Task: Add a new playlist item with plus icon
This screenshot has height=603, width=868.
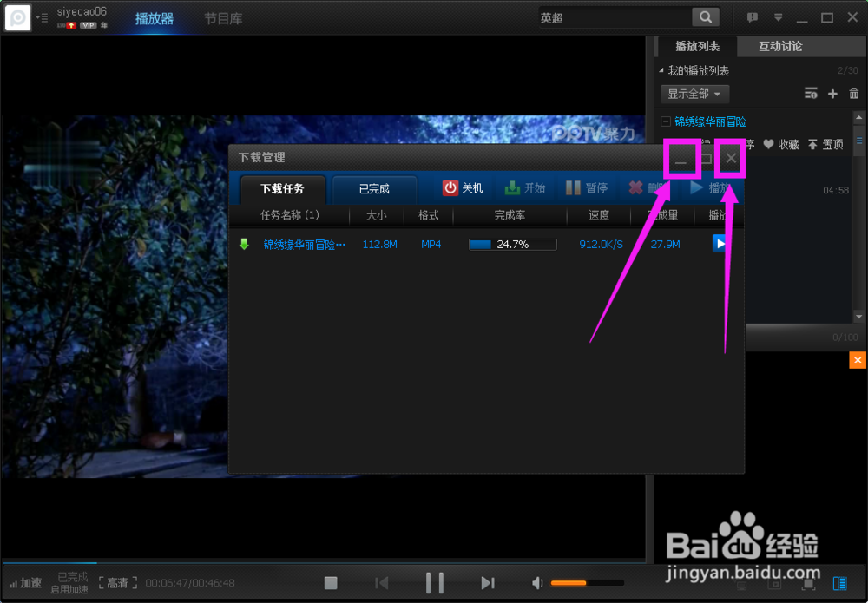Action: (x=832, y=94)
